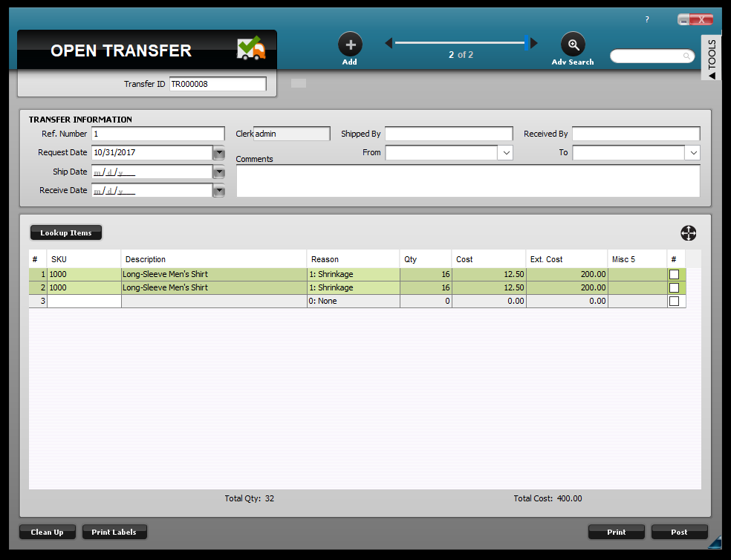Open the TOOLS side panel tab

tap(712, 57)
